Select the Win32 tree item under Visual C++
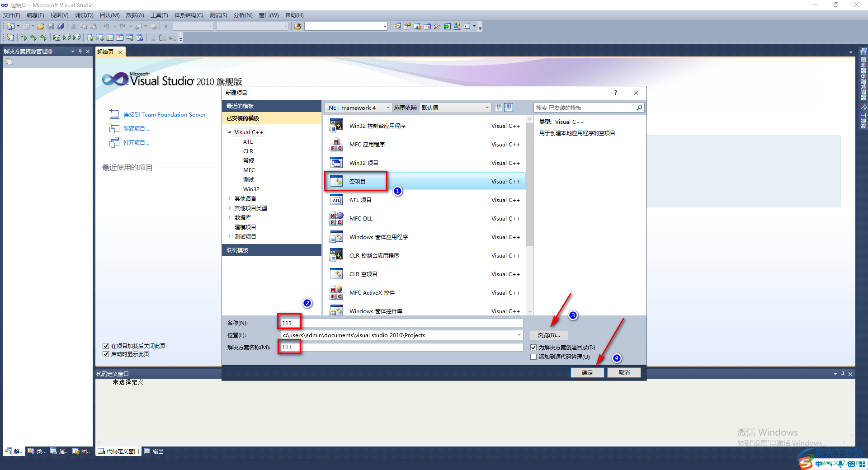Viewport: 868px width, 470px height. click(251, 189)
